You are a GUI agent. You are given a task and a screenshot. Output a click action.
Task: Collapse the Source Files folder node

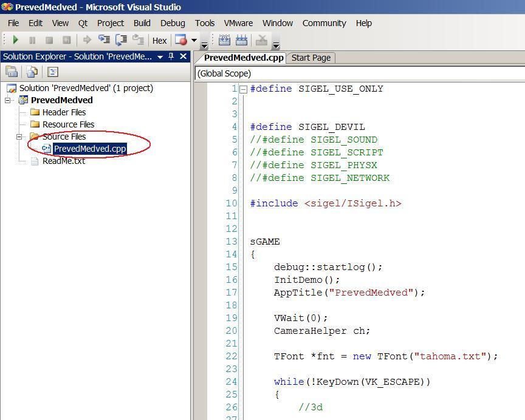tap(19, 137)
